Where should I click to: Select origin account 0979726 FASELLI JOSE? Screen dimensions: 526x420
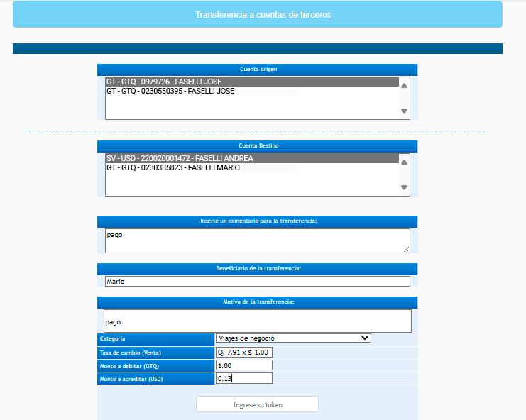(252, 82)
